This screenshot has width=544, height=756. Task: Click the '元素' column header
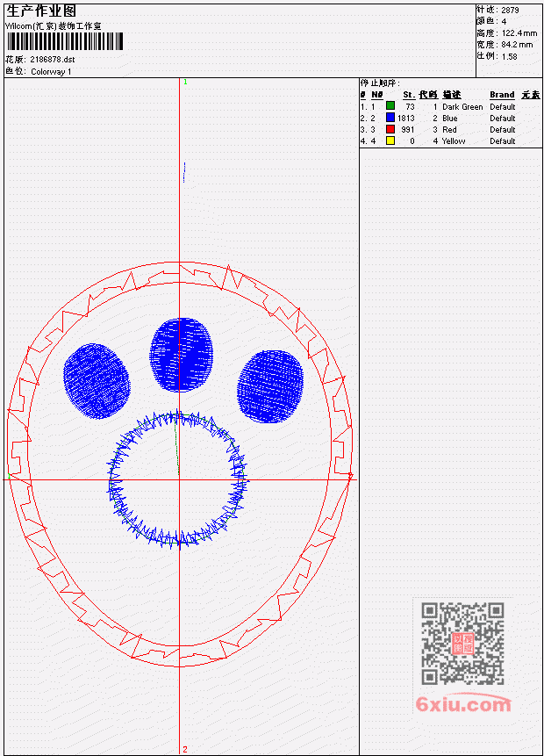pyautogui.click(x=531, y=95)
